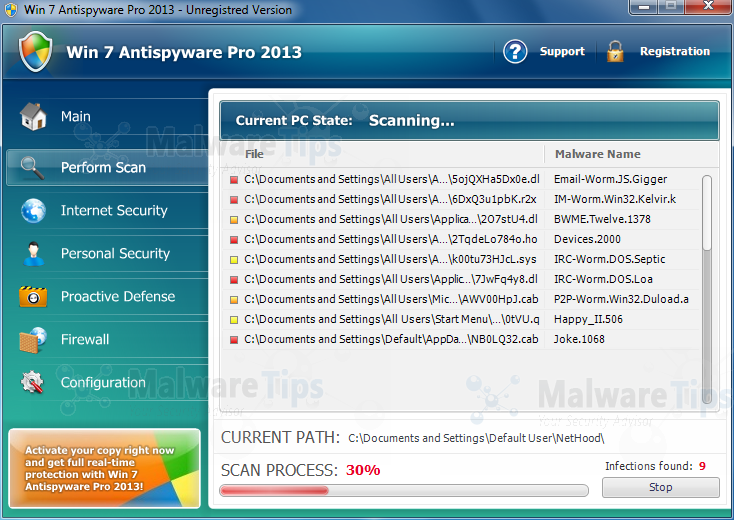Minimize the antispyware window
The height and width of the screenshot is (520, 734).
point(644,7)
